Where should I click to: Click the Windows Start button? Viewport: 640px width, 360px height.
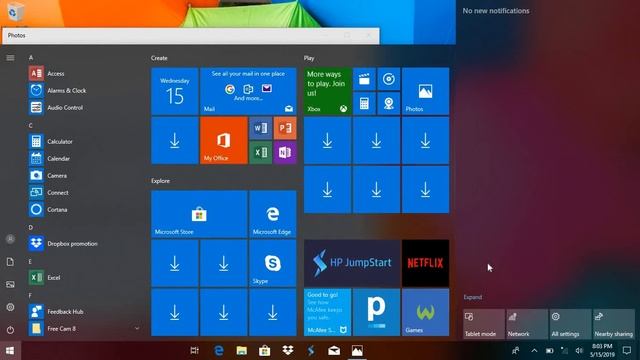coord(10,351)
